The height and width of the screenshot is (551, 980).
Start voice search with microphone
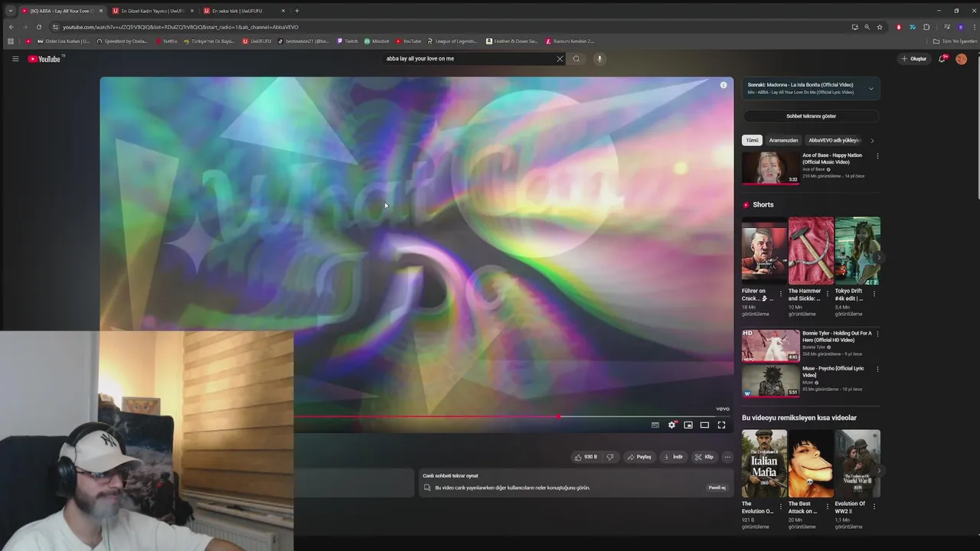click(599, 59)
